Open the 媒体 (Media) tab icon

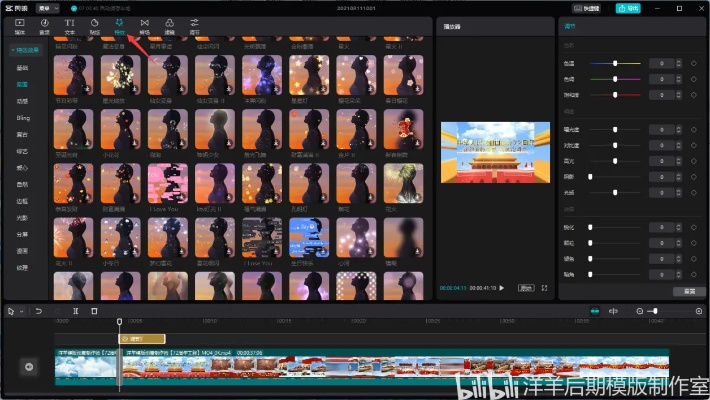(x=19, y=24)
